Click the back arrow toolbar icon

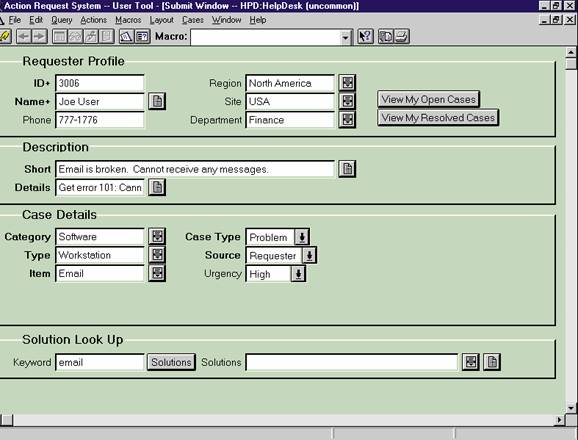pyautogui.click(x=24, y=36)
